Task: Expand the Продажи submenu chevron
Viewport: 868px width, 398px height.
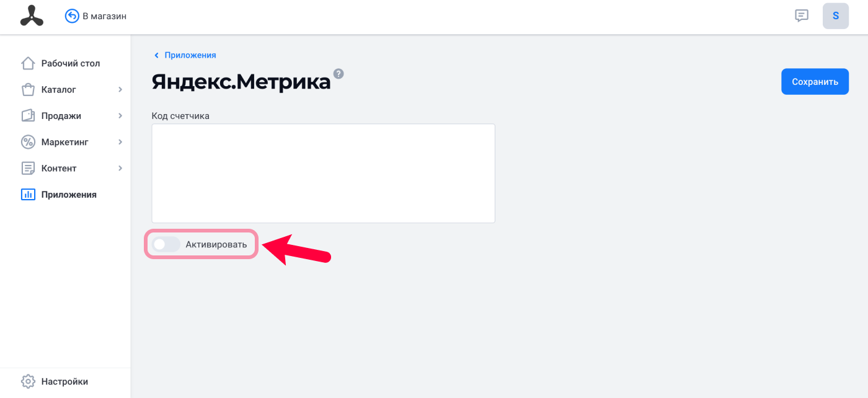Action: pyautogui.click(x=120, y=116)
